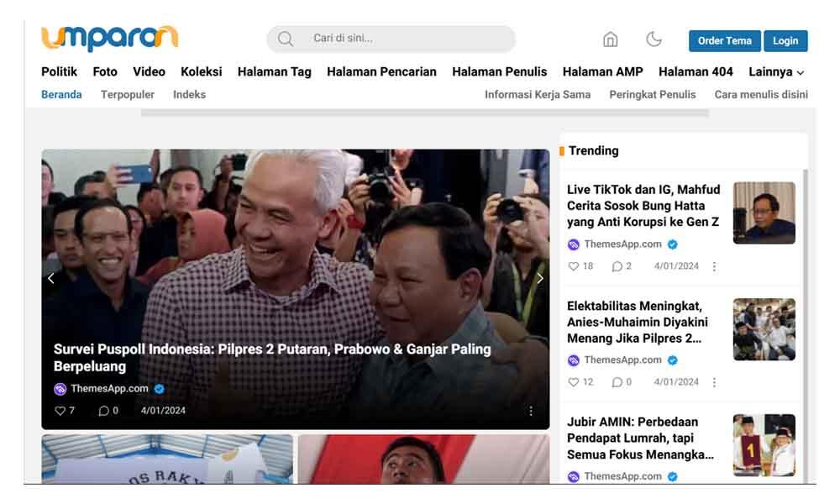Click the search magnifier icon
840x504 pixels.
pos(286,39)
